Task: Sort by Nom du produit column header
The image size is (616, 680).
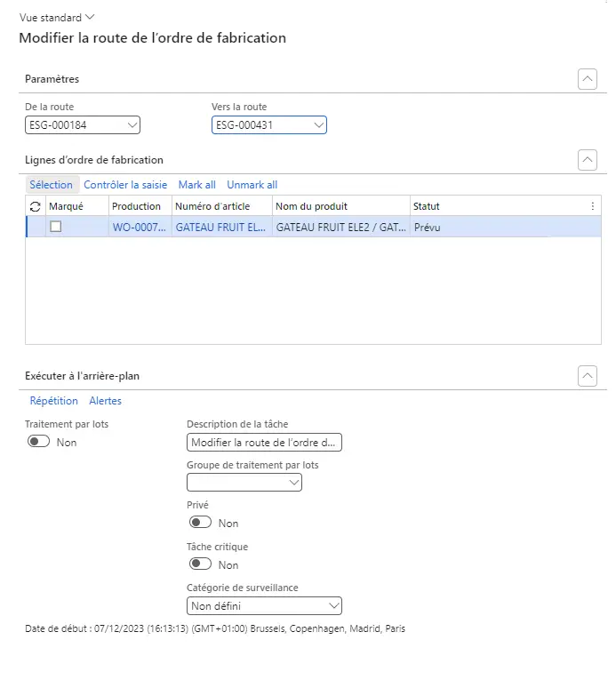Action: point(341,206)
